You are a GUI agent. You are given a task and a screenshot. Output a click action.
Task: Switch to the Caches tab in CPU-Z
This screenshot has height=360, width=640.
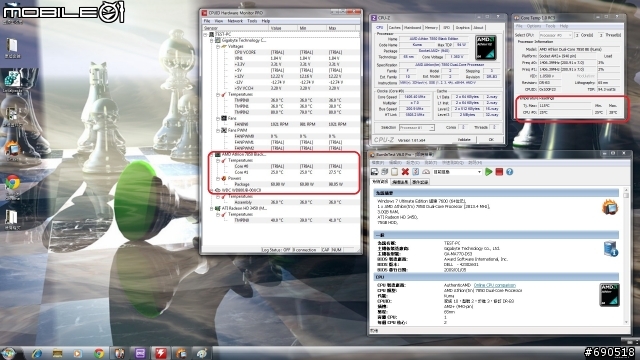394,27
